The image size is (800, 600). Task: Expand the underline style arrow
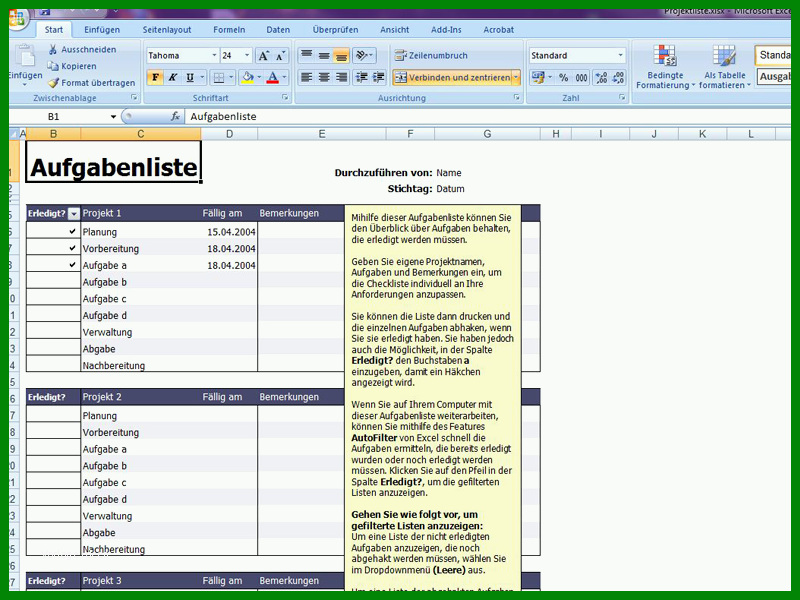(x=202, y=78)
